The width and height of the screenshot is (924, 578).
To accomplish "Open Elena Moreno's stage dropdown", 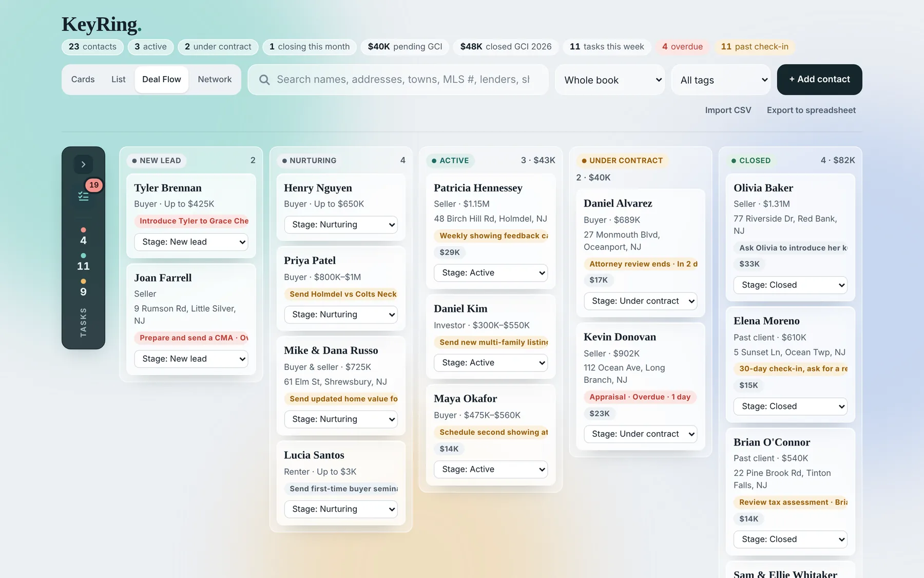I will [x=791, y=406].
